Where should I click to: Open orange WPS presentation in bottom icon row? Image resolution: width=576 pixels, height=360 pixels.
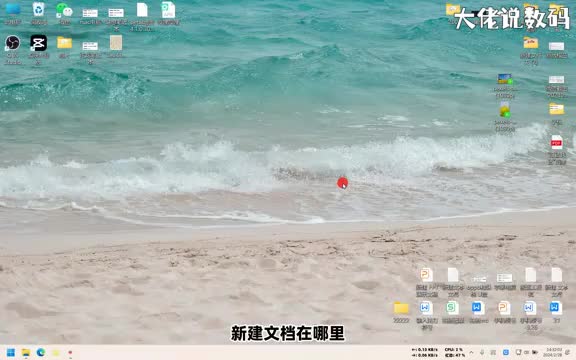coord(504,308)
